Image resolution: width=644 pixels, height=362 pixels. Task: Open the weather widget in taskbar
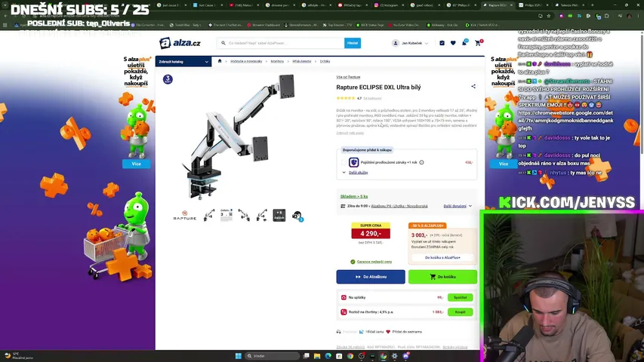tap(17, 356)
